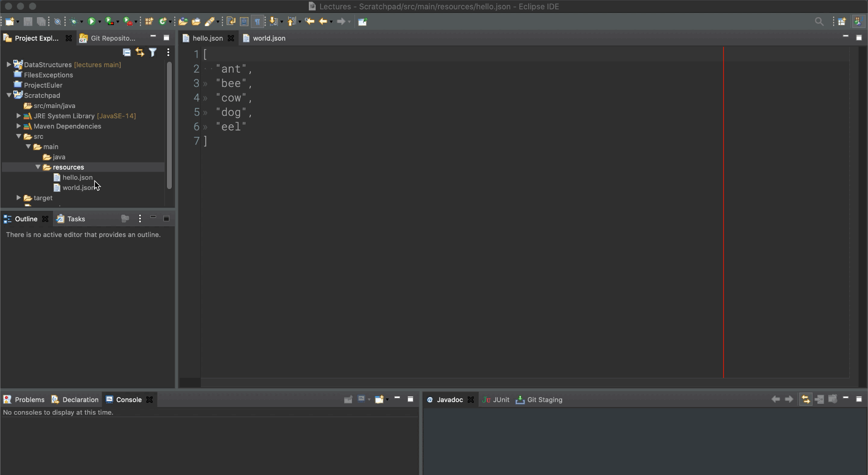Open the Problems tab
The image size is (868, 475).
tap(24, 399)
